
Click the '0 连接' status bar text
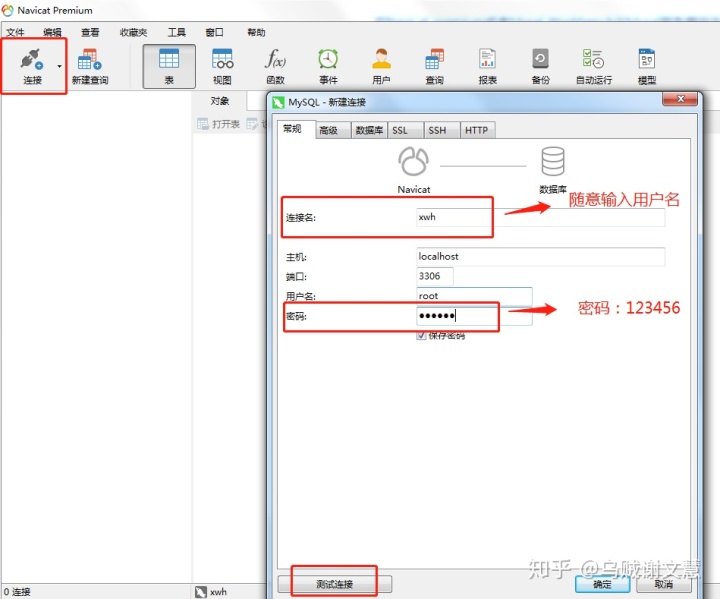17,592
